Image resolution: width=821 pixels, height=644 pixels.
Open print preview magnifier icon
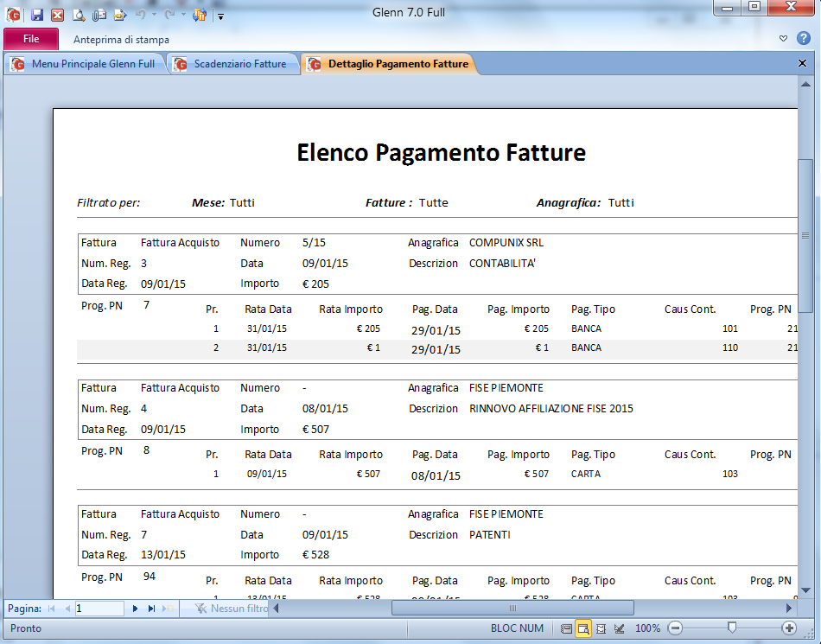coord(79,15)
